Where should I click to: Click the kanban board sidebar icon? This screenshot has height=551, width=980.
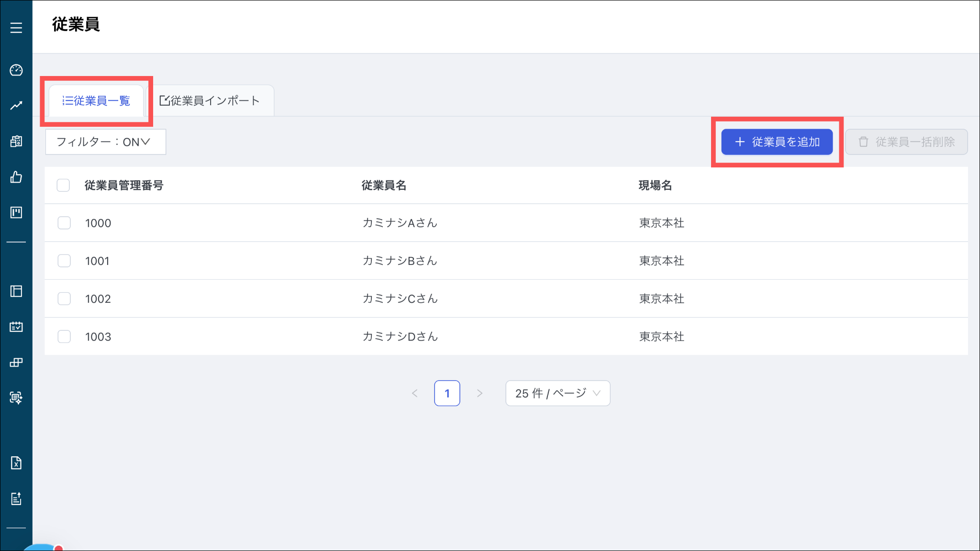click(x=16, y=212)
